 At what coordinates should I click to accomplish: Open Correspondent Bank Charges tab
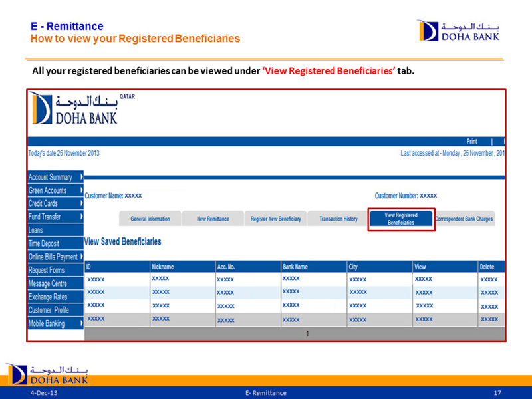tap(464, 219)
